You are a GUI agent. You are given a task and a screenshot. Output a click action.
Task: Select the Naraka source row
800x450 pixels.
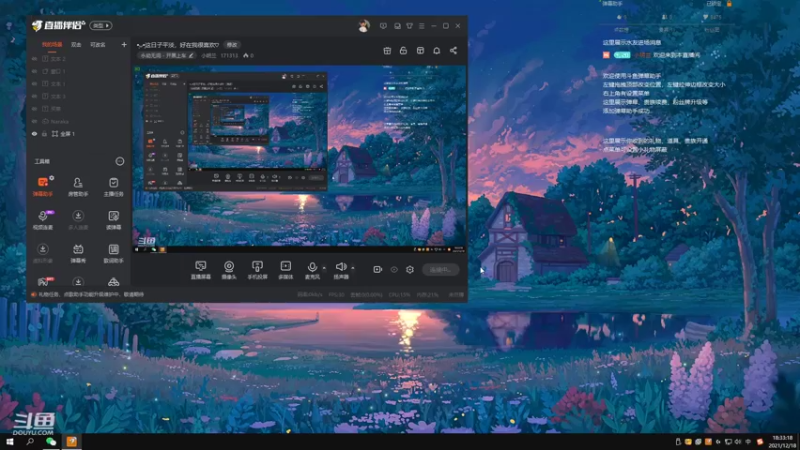pos(80,121)
